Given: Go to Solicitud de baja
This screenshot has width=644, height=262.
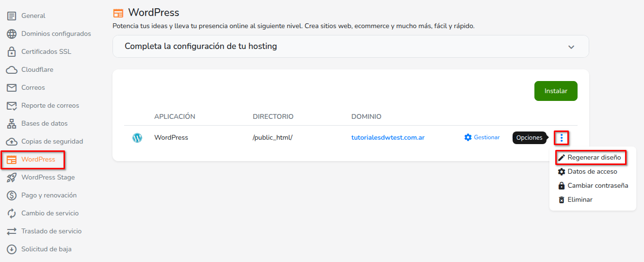Looking at the screenshot, I should 46,249.
